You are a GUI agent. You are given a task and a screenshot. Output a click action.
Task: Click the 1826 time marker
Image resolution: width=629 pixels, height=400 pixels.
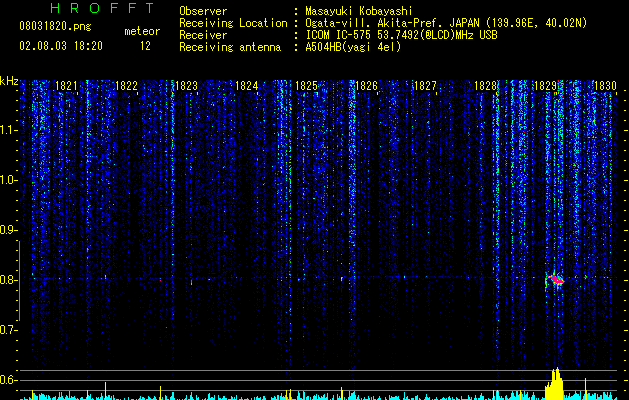pos(367,86)
